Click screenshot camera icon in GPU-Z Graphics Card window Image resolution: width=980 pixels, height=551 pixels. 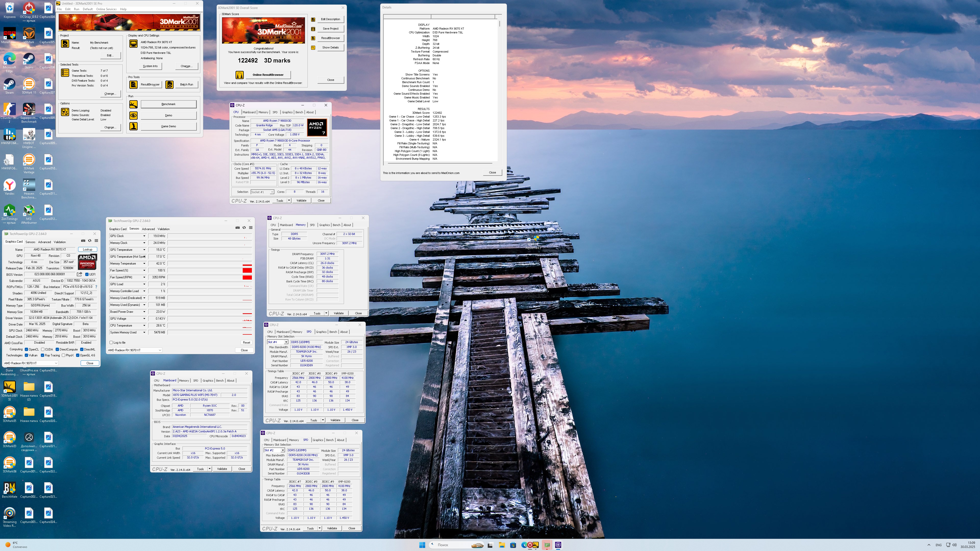pos(83,240)
